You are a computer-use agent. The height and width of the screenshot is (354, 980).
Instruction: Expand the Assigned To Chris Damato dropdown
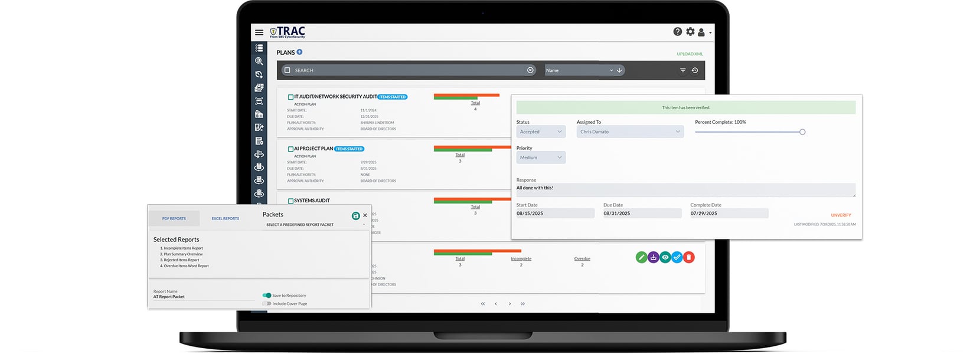click(629, 132)
